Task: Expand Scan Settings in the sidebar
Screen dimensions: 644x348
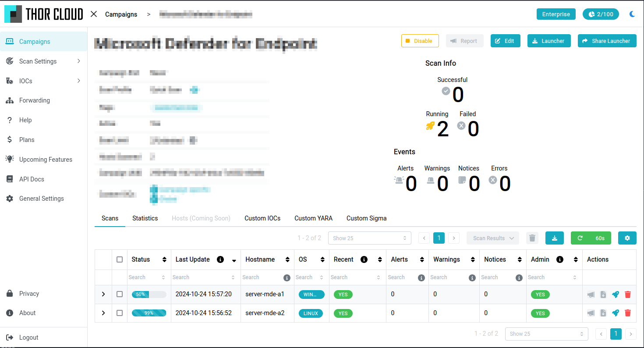Action: 44,61
